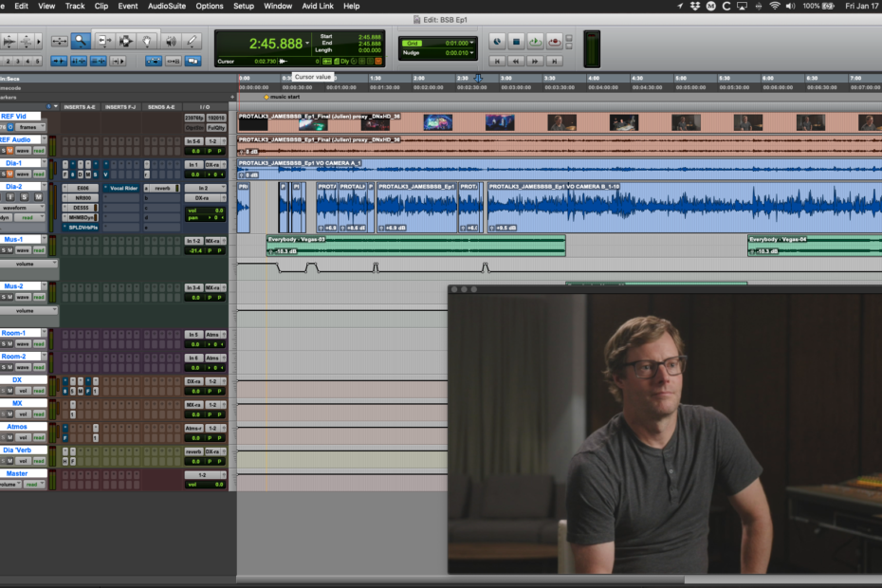The image size is (882, 588).
Task: Mute the Dia-1 track
Action: pyautogui.click(x=9, y=174)
